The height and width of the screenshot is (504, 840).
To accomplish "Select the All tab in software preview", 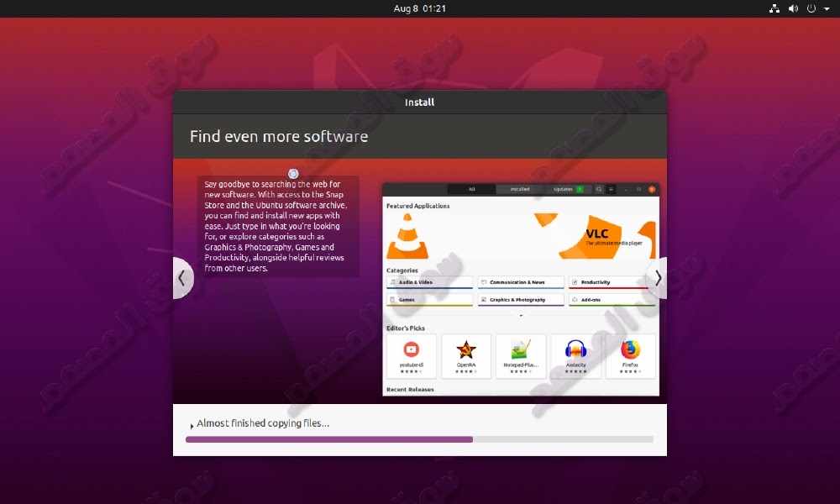I will (471, 189).
